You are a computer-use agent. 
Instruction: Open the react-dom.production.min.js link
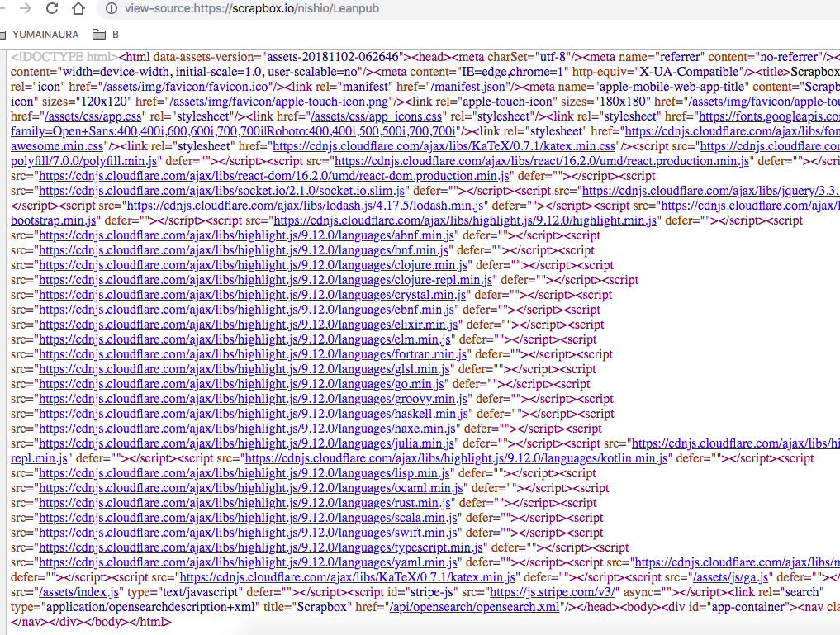pos(274,176)
